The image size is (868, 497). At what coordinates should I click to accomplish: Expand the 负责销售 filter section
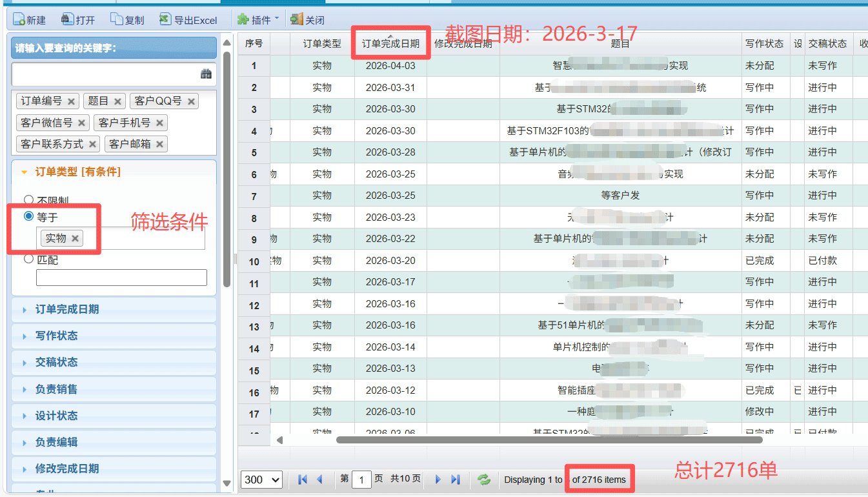point(57,389)
